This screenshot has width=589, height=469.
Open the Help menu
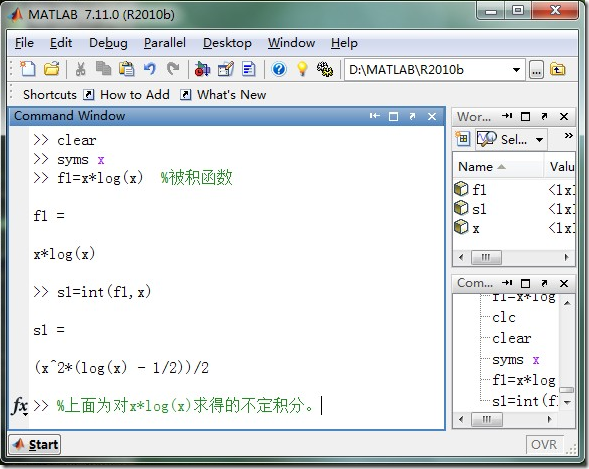click(x=344, y=43)
